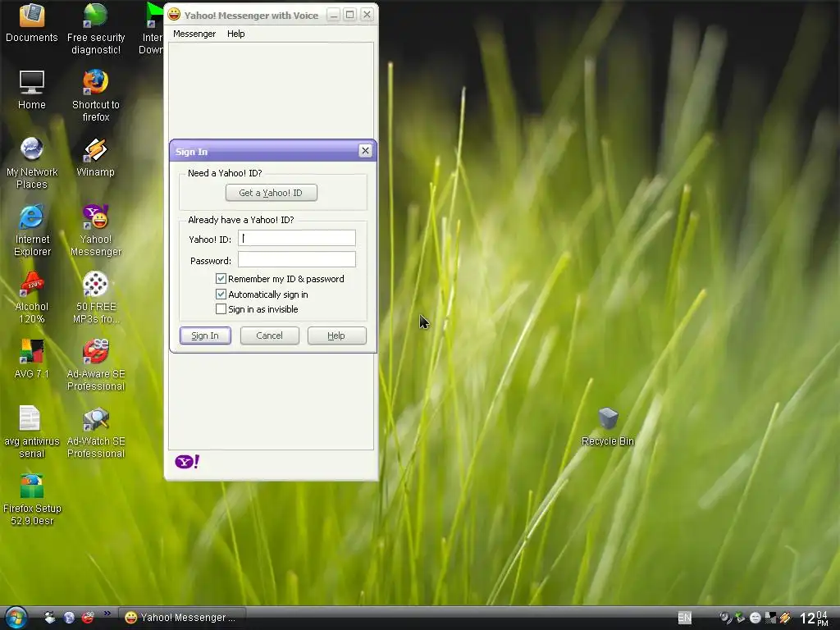The height and width of the screenshot is (630, 840).
Task: Click into the Yahoo! ID field
Action: click(x=297, y=239)
